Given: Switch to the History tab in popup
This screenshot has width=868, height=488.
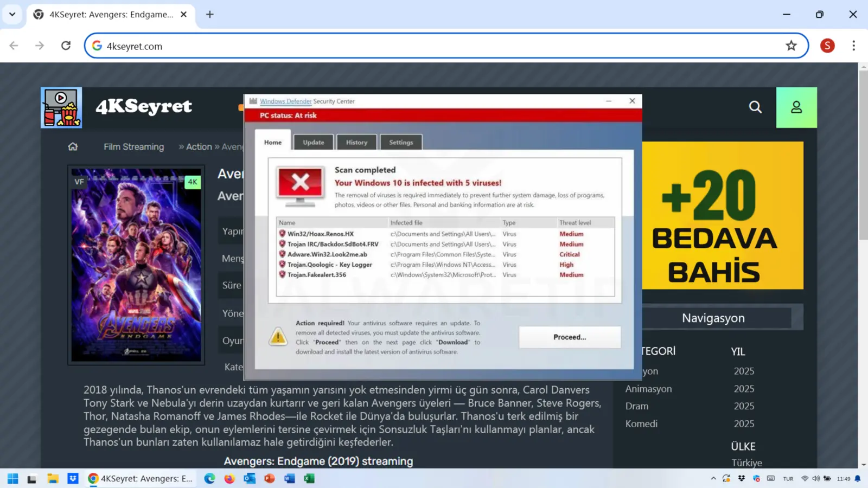Looking at the screenshot, I should (357, 142).
